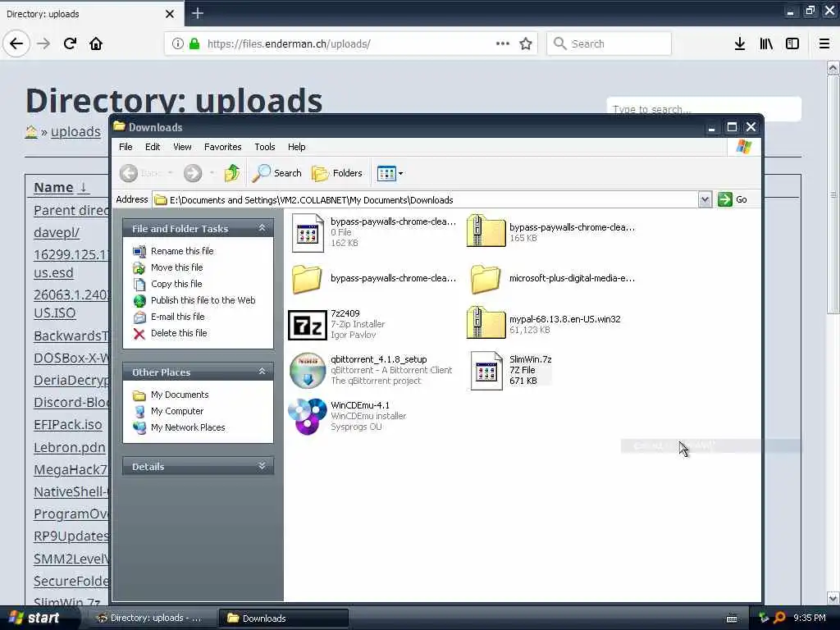Select the SlimWin.7z file icon
This screenshot has height=630, width=840.
[x=486, y=370]
